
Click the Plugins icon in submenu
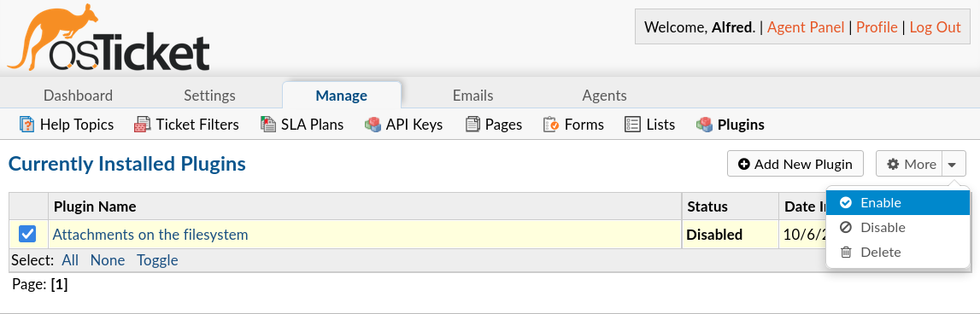[704, 125]
